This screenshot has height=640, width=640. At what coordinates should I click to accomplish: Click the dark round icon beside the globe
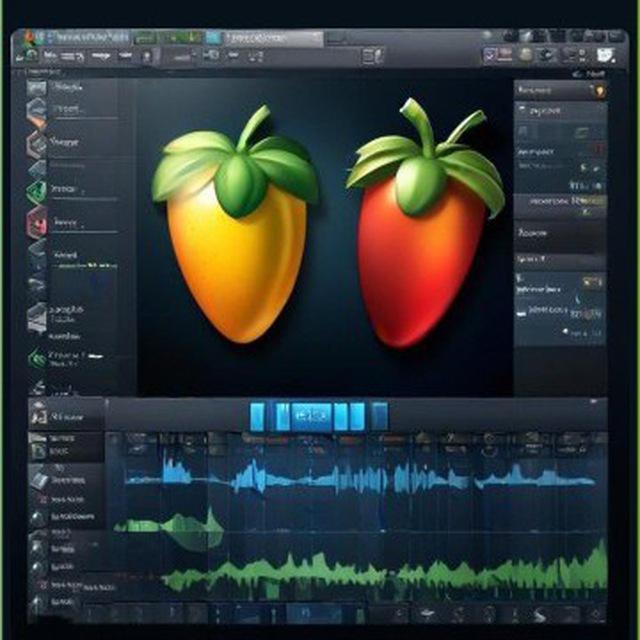[x=546, y=55]
